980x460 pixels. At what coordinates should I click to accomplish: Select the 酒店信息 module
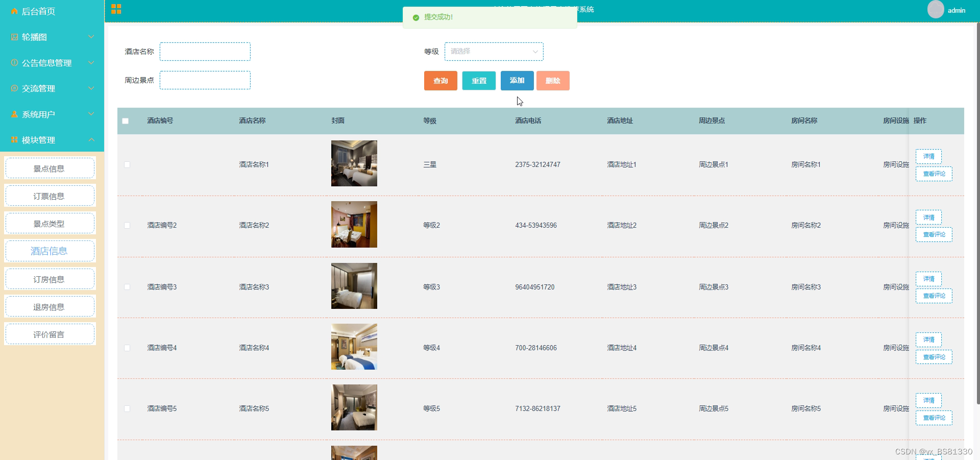(50, 251)
